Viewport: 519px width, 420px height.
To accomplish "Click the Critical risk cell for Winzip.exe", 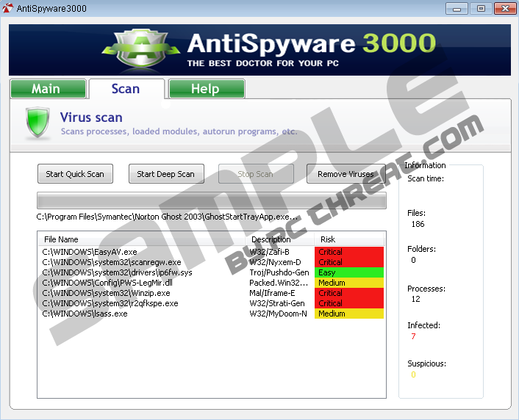I will tap(349, 293).
